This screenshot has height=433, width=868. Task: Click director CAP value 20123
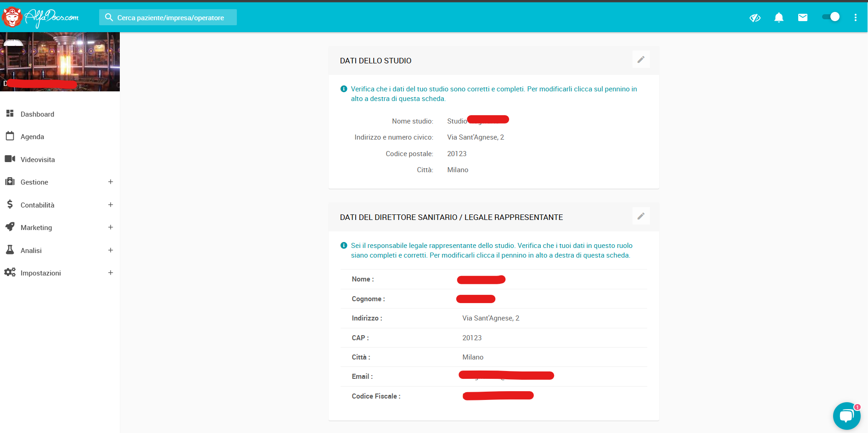pos(472,338)
